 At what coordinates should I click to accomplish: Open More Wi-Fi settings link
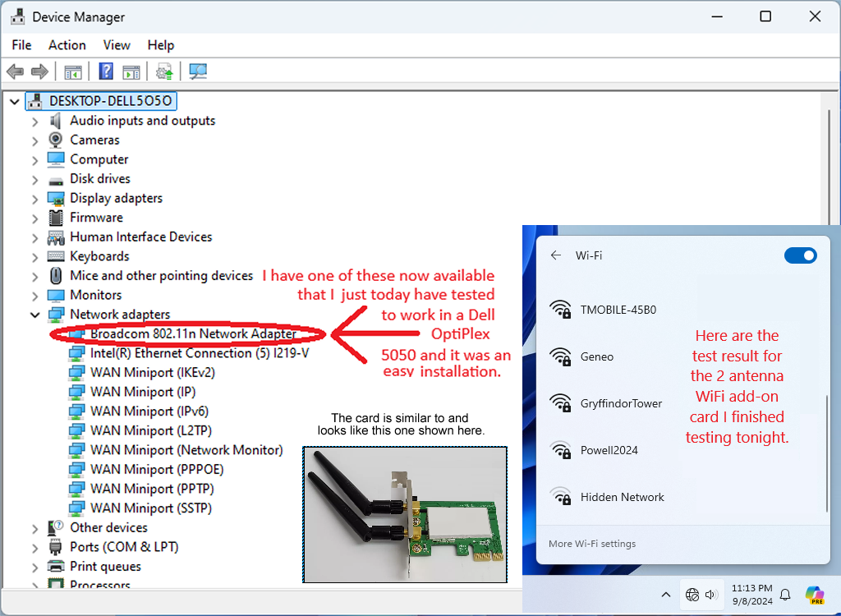[x=592, y=544]
